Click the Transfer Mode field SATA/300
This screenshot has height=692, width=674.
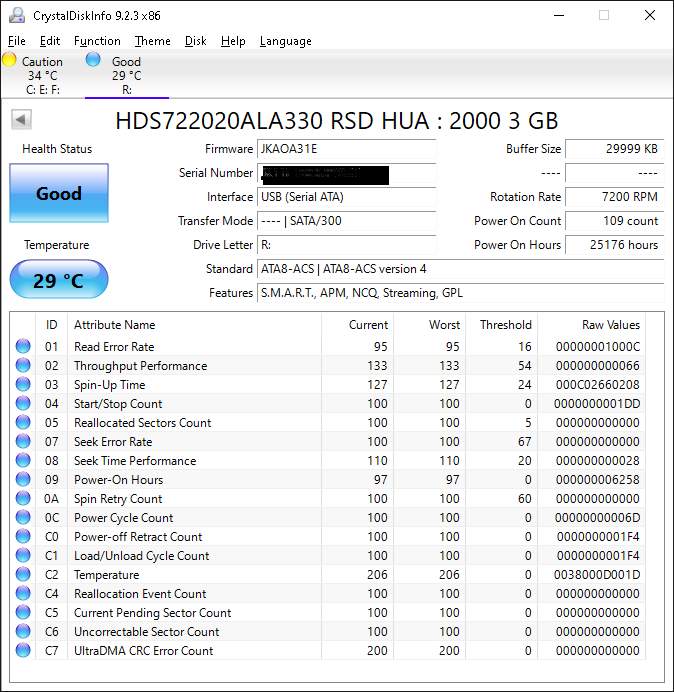click(346, 221)
